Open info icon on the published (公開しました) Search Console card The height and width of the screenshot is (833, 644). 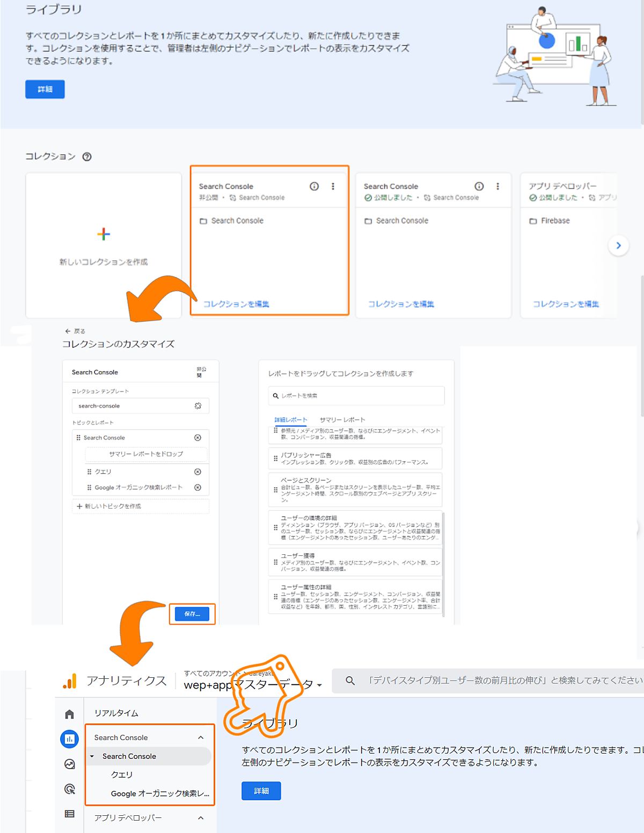[x=479, y=186]
